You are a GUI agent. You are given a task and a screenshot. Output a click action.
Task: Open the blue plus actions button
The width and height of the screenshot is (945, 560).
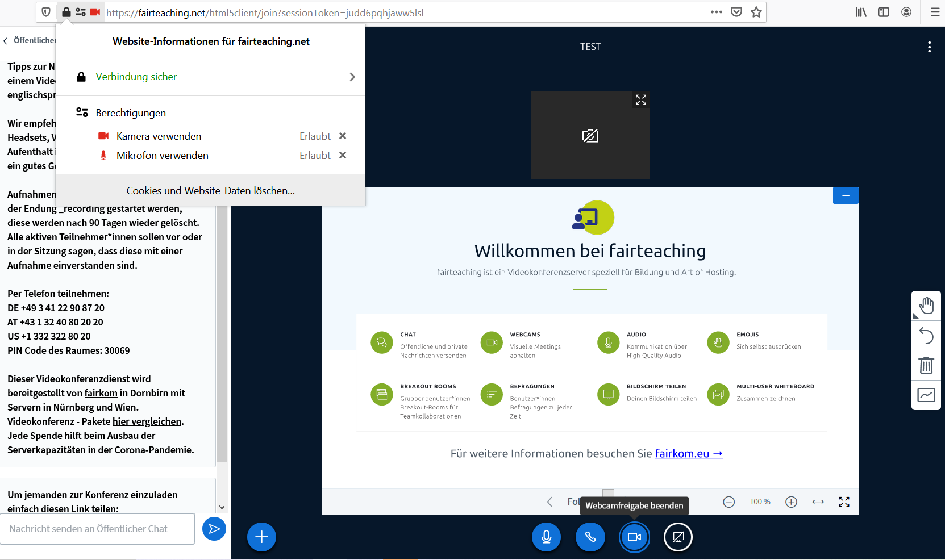pyautogui.click(x=261, y=537)
